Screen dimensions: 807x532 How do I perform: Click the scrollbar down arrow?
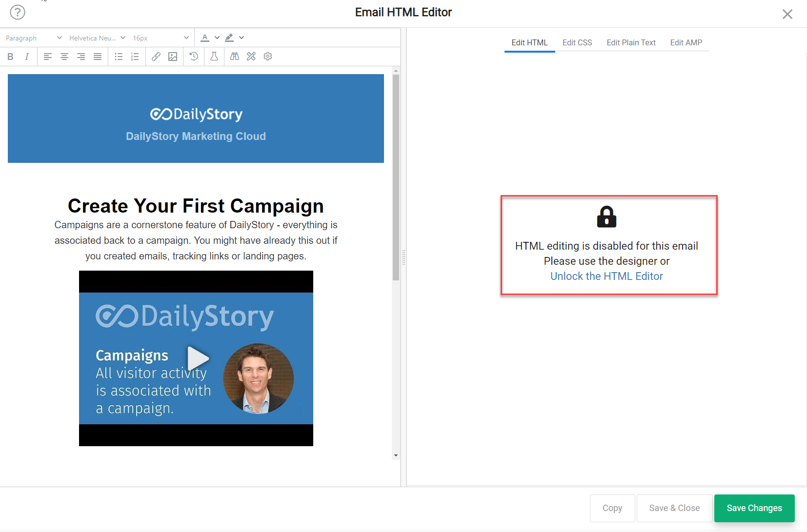tap(396, 455)
